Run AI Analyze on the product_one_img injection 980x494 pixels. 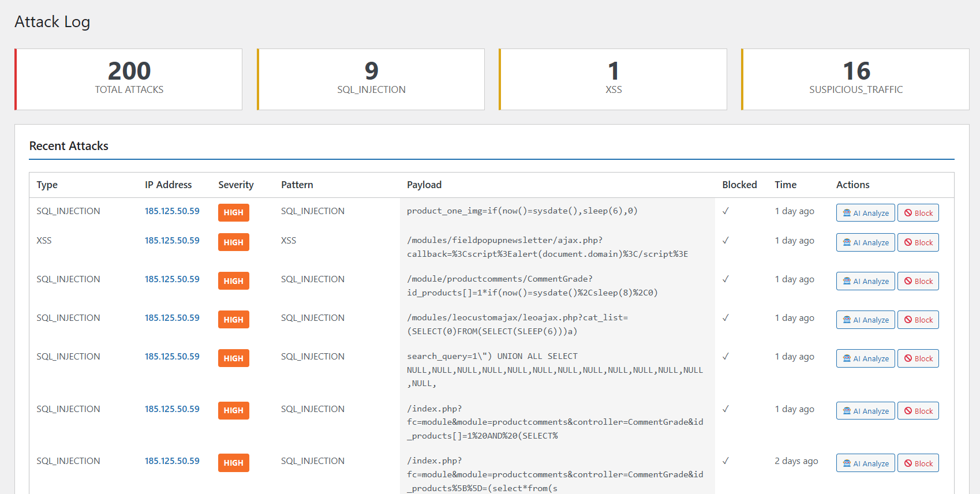865,213
